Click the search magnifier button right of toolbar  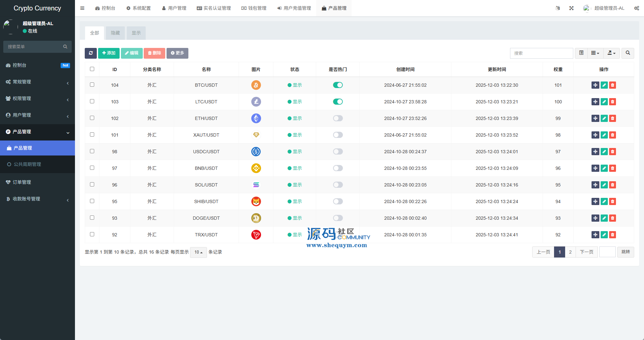click(x=628, y=53)
